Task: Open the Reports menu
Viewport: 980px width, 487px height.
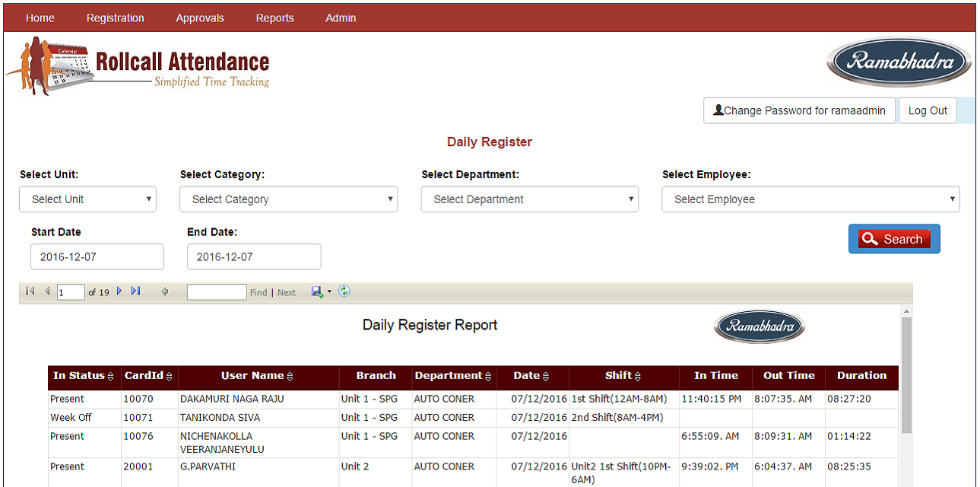Action: click(x=274, y=18)
